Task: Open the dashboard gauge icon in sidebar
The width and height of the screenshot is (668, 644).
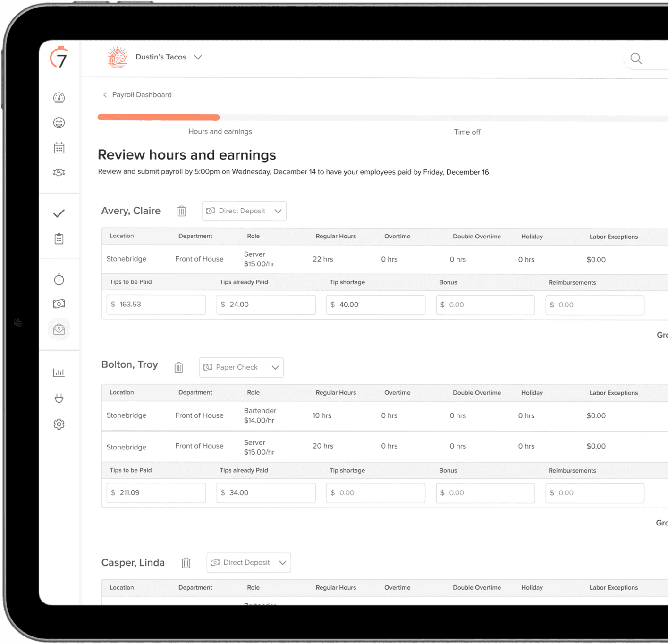Action: tap(59, 98)
